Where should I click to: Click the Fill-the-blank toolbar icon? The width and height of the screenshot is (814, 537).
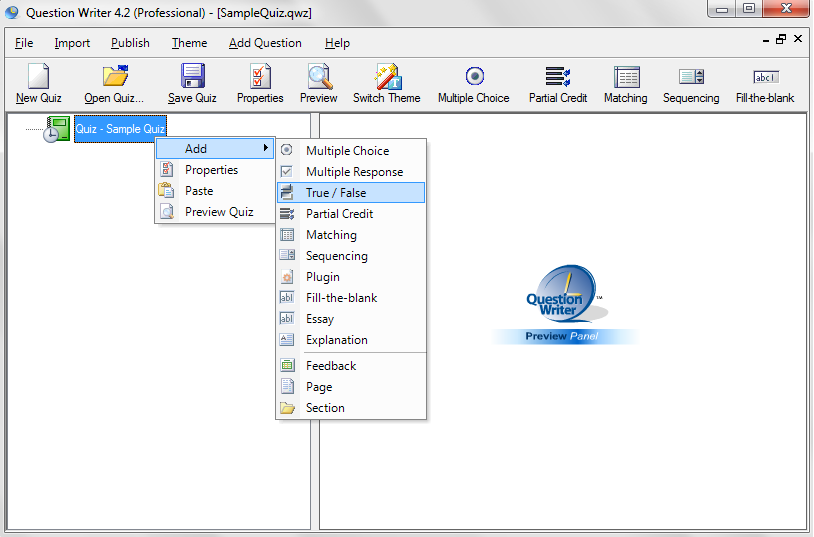(x=766, y=77)
